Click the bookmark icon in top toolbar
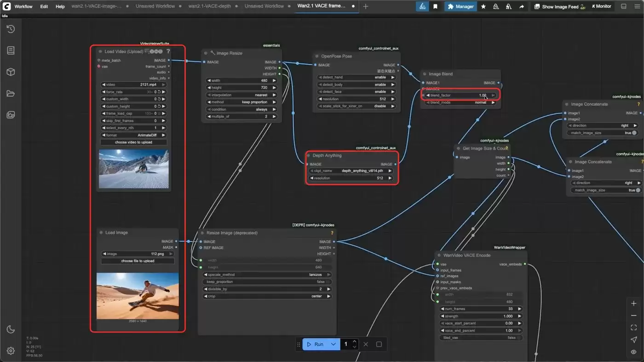Image resolution: width=644 pixels, height=362 pixels. (435, 6)
